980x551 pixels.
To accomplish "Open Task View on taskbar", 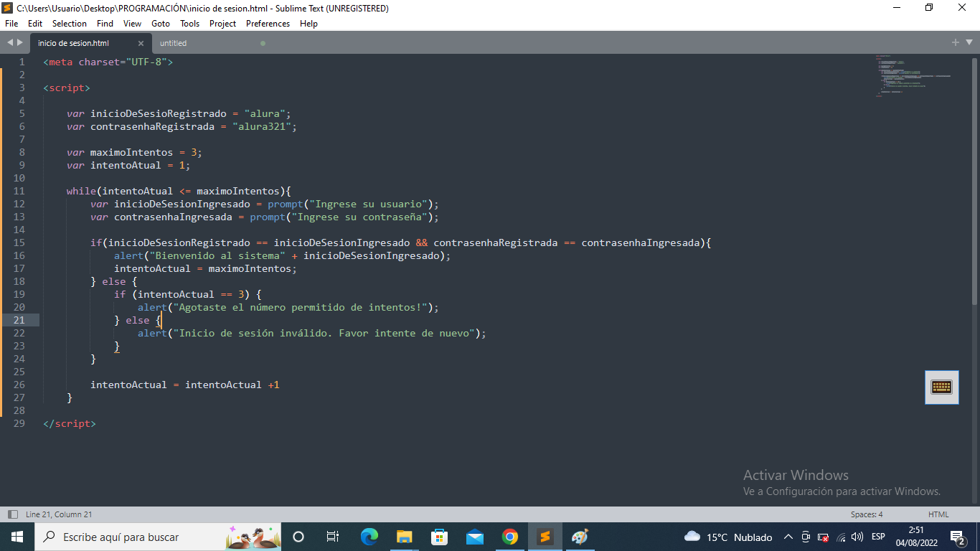I will 333,537.
